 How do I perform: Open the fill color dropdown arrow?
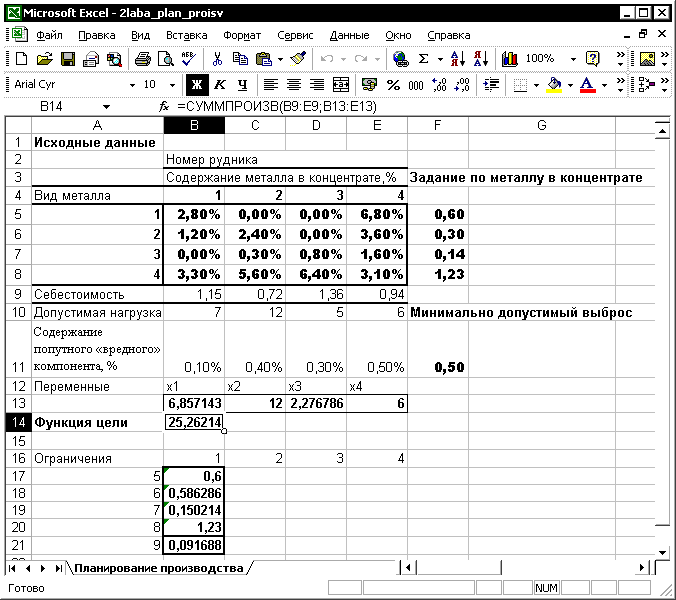coord(570,85)
